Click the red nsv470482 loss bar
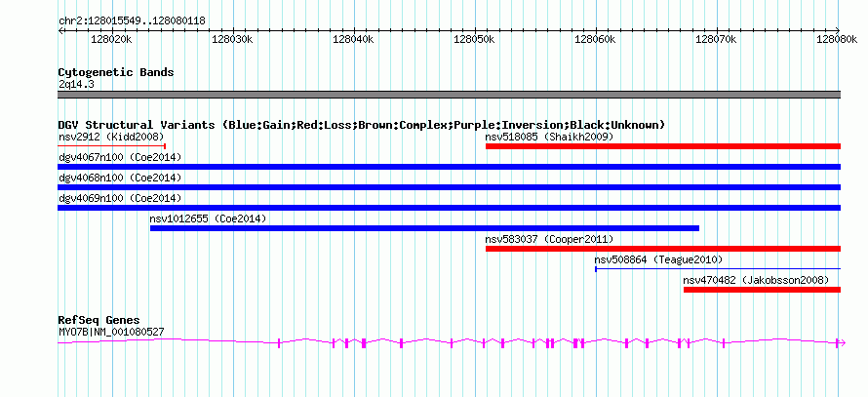This screenshot has width=868, height=397. click(x=763, y=290)
